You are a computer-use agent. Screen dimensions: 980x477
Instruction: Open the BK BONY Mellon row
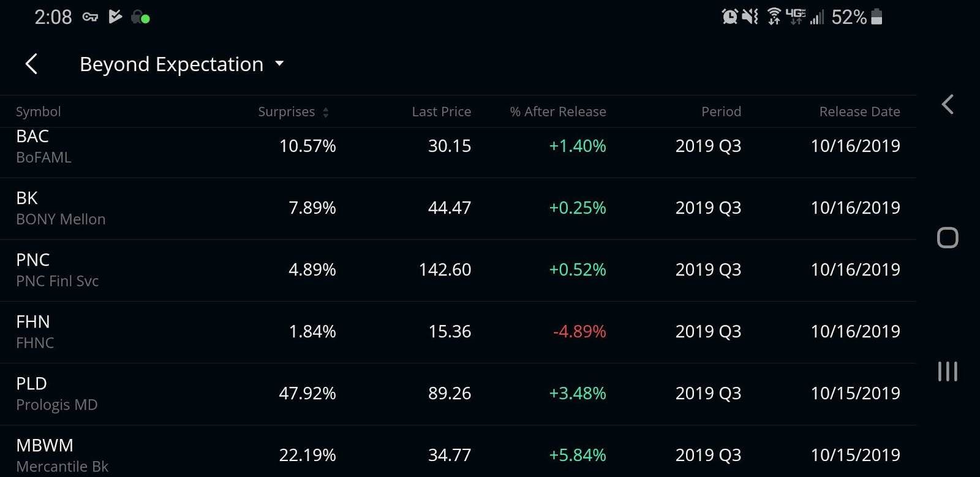(x=458, y=208)
